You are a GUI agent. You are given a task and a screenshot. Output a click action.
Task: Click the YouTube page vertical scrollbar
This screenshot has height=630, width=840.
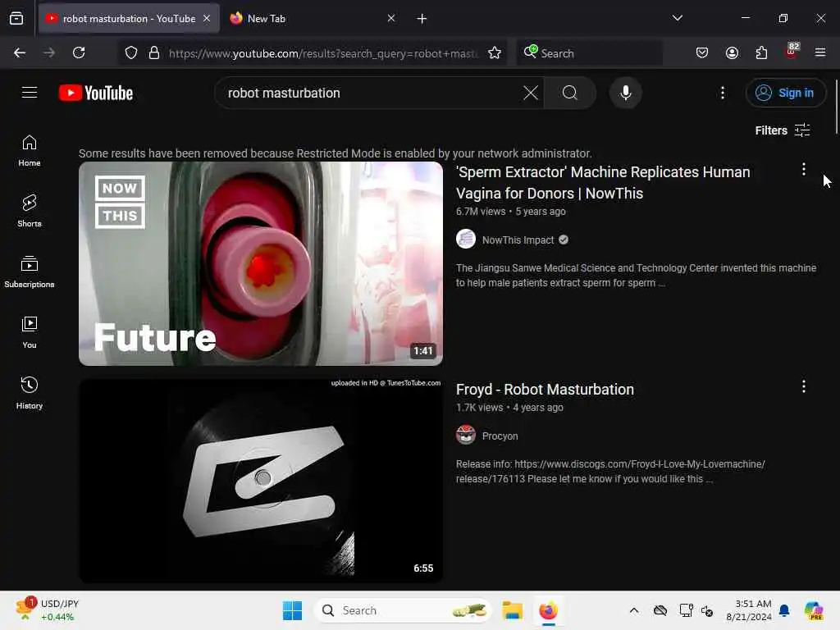click(836, 107)
